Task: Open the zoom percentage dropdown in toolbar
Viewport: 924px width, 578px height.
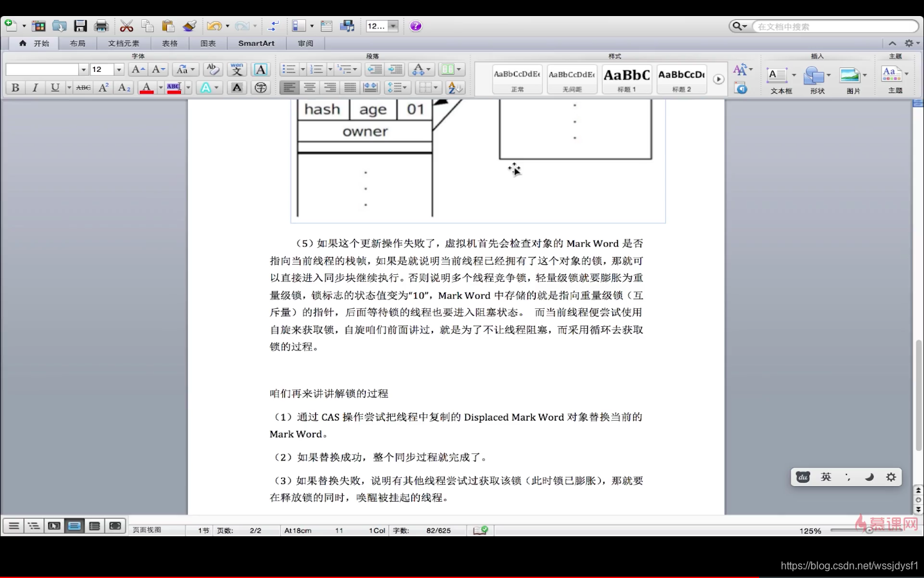Action: pyautogui.click(x=393, y=26)
